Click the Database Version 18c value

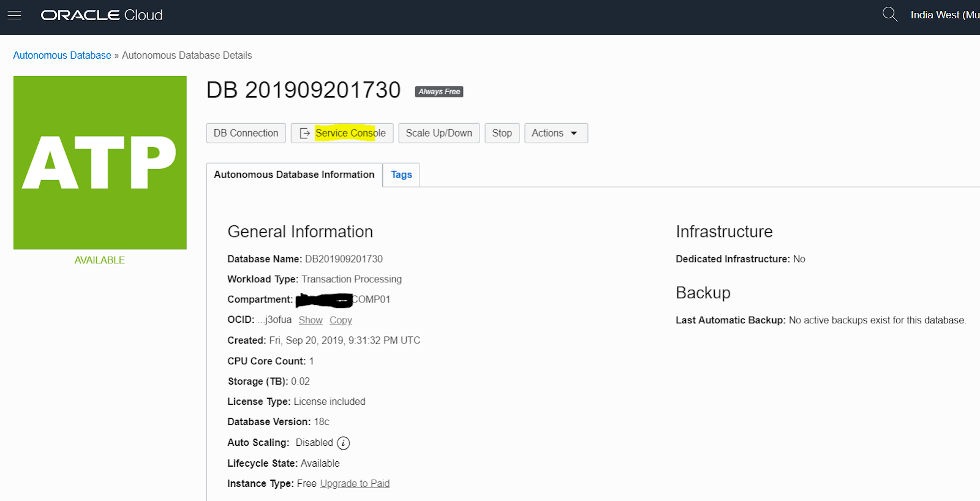point(322,421)
